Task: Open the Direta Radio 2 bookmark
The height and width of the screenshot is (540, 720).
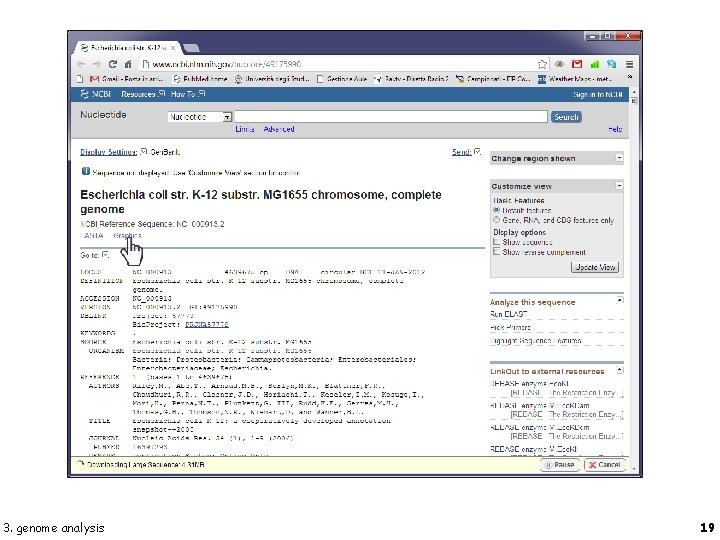Action: [x=411, y=79]
